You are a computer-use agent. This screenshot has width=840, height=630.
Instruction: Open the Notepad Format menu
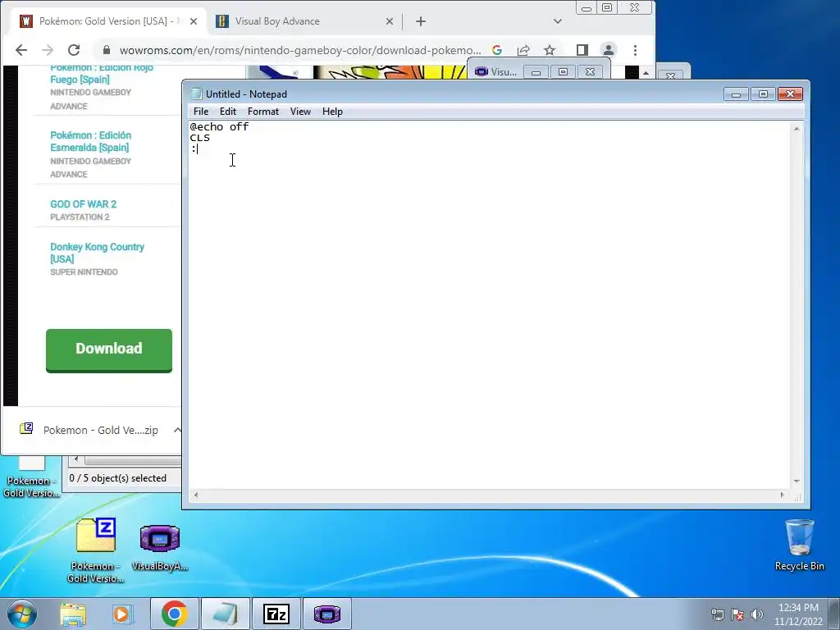tap(263, 112)
